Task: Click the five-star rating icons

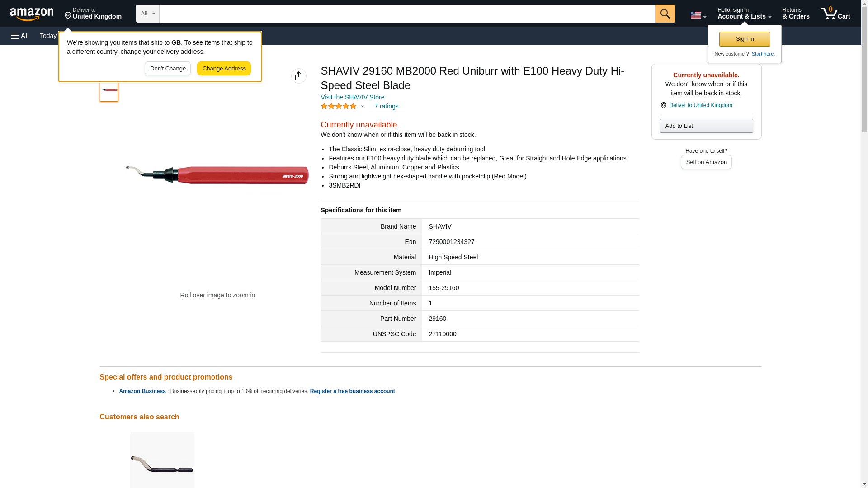Action: [338, 106]
